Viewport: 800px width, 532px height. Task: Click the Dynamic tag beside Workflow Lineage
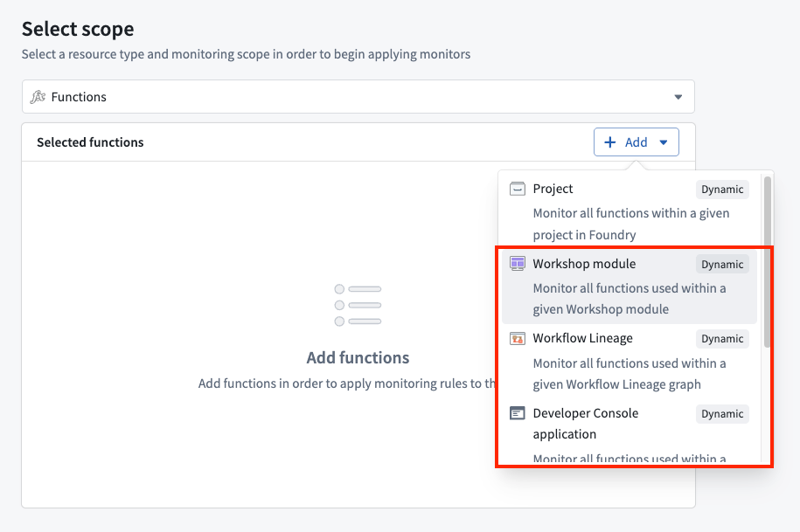coord(722,339)
